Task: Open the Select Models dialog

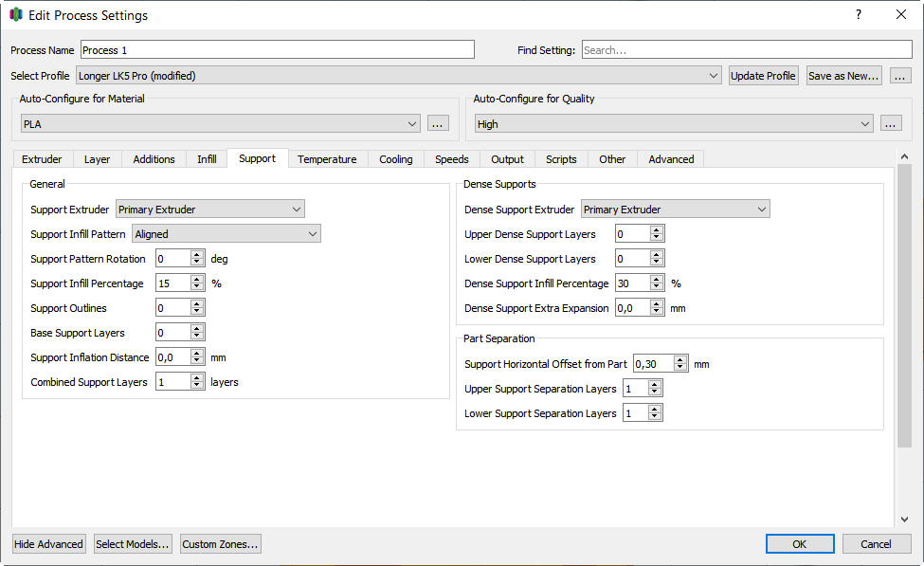Action: pos(133,544)
